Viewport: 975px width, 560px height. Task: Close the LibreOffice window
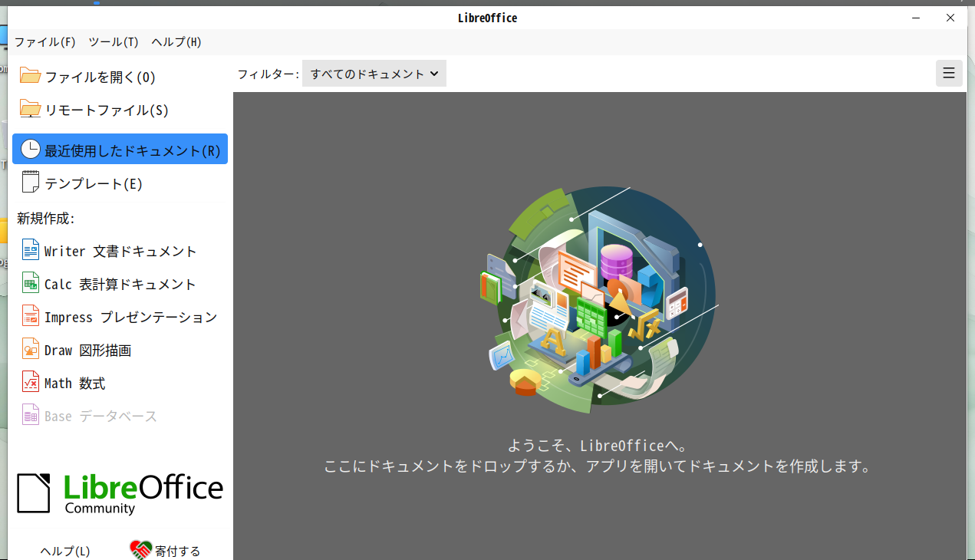950,18
